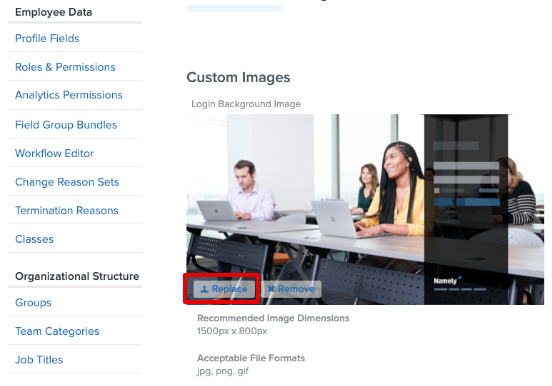Image resolution: width=552 pixels, height=386 pixels.
Task: Click the X icon on Remove
Action: pos(271,289)
